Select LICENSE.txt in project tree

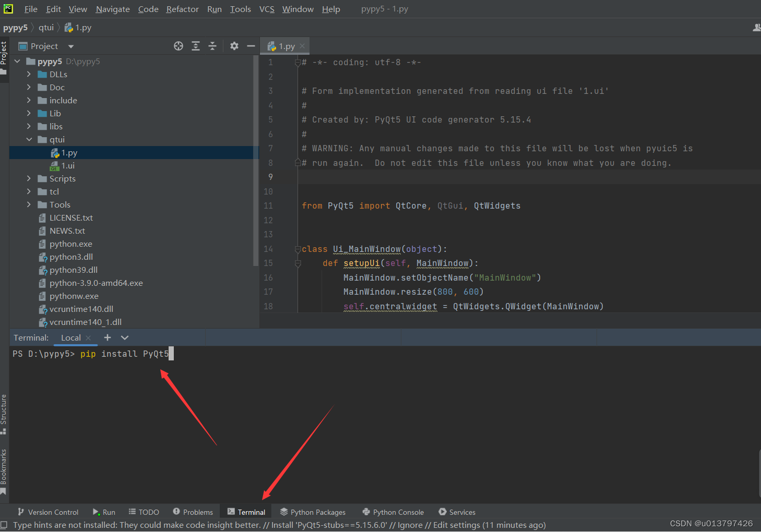134,217
